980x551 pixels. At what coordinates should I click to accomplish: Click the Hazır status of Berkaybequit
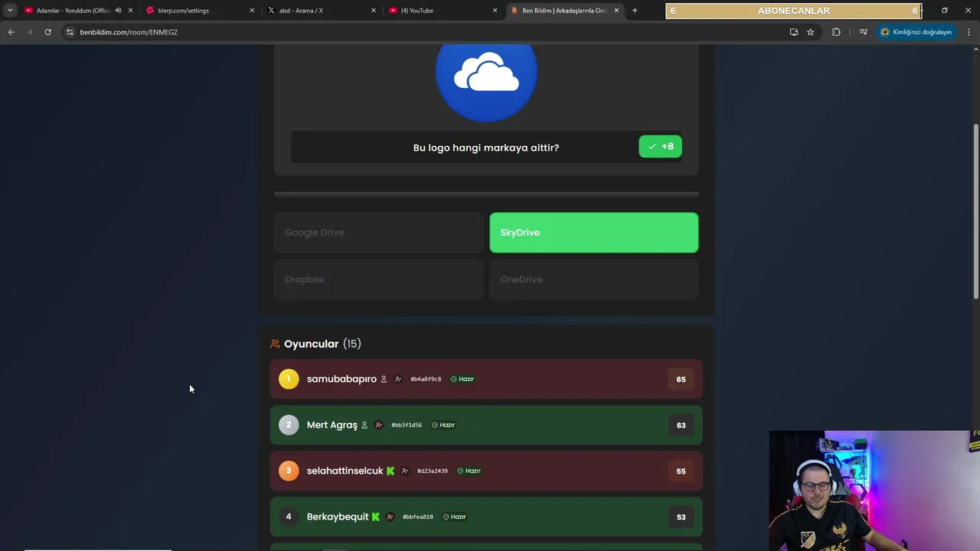click(455, 517)
